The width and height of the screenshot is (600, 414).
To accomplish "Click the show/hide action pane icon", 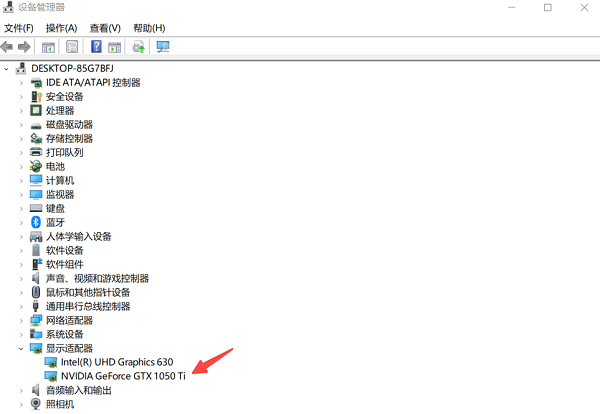I will 114,46.
